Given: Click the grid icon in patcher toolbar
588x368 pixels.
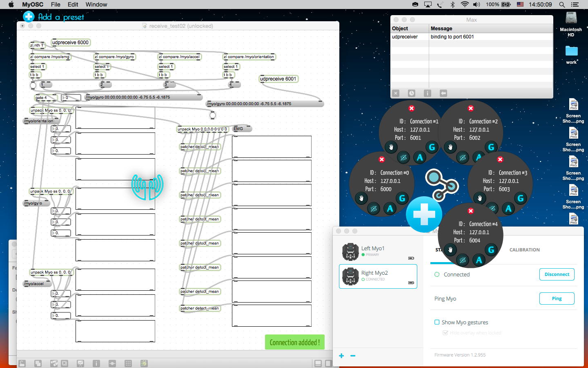Looking at the screenshot, I should coord(128,363).
